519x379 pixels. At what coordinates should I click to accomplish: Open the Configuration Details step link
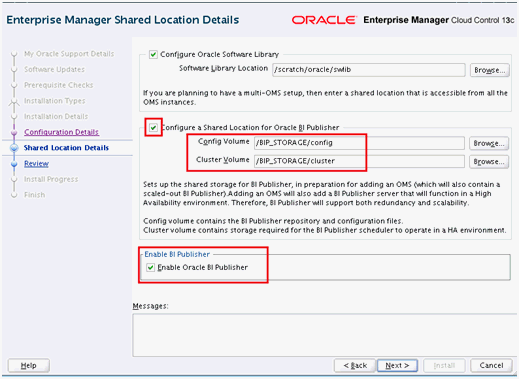(61, 132)
